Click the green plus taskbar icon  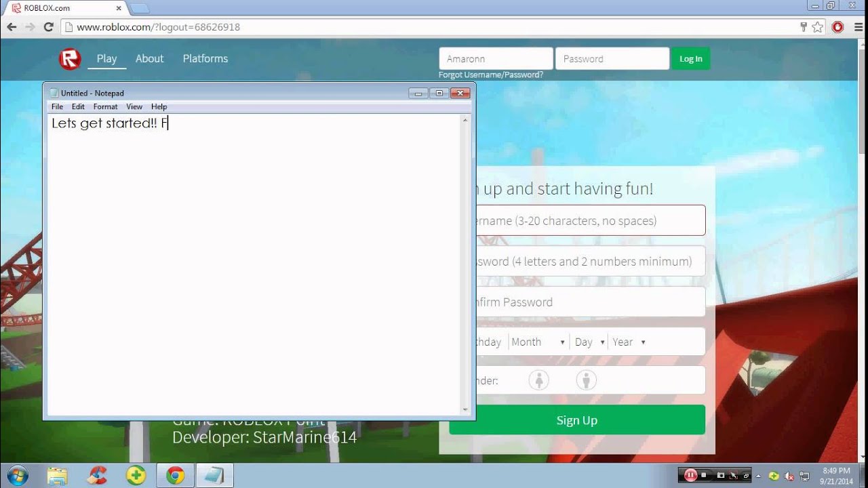click(136, 475)
